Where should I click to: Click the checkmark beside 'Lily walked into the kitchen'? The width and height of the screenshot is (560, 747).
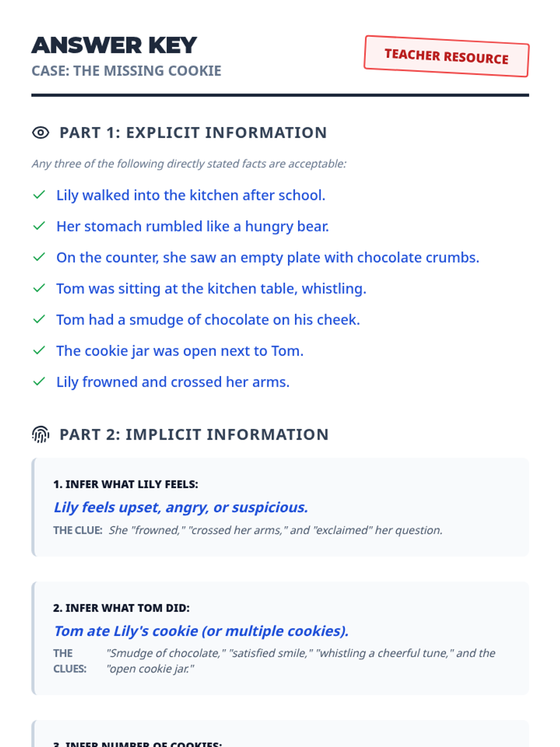pyautogui.click(x=39, y=195)
